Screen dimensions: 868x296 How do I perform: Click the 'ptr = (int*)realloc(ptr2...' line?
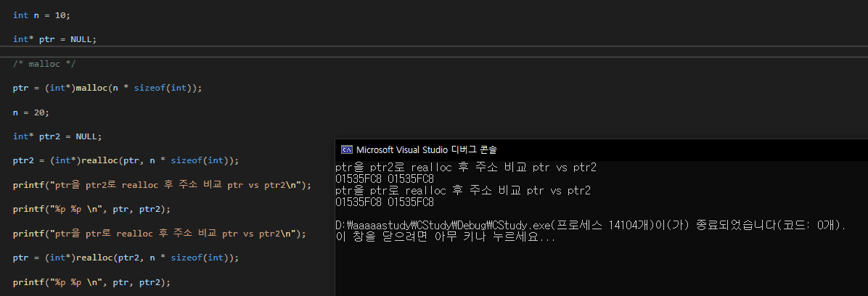(x=126, y=258)
